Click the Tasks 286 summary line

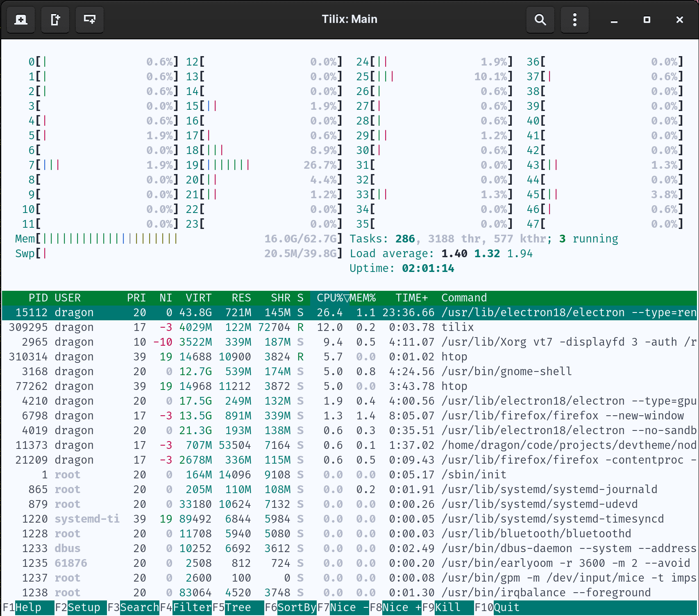pos(484,239)
